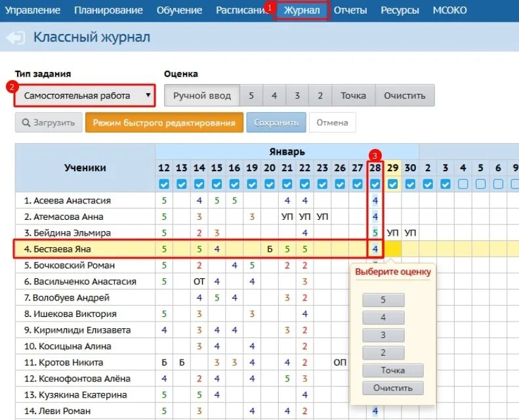
Task: Open the Планирование menu
Action: (x=108, y=10)
